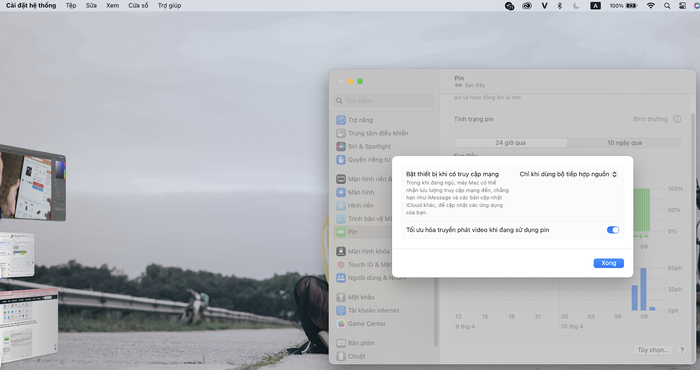
Task: Open the Xem menu
Action: (112, 5)
